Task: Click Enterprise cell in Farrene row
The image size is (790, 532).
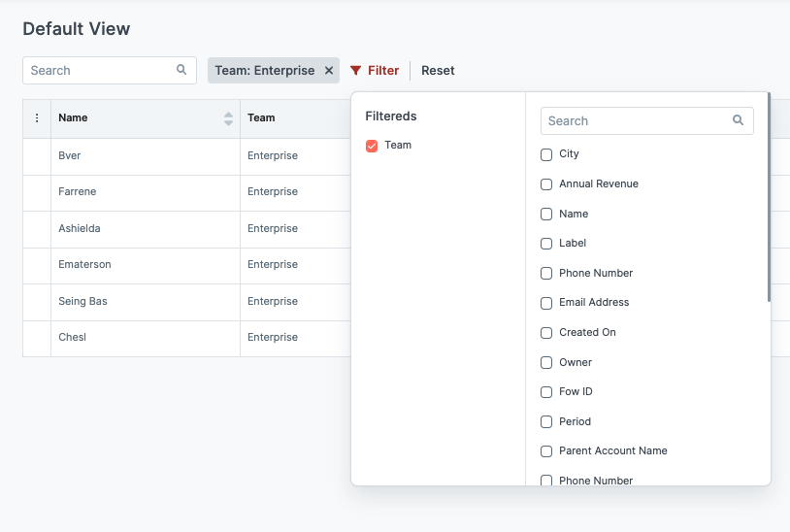Action: click(273, 191)
